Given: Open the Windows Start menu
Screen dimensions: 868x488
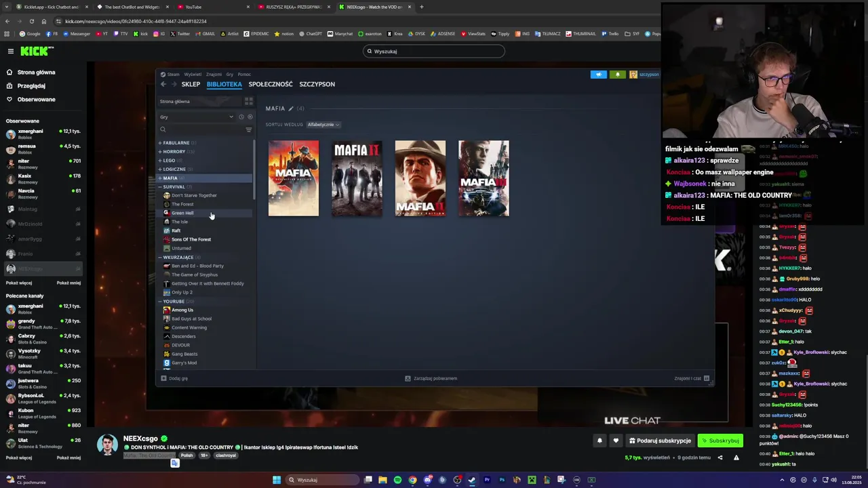Looking at the screenshot, I should (277, 480).
